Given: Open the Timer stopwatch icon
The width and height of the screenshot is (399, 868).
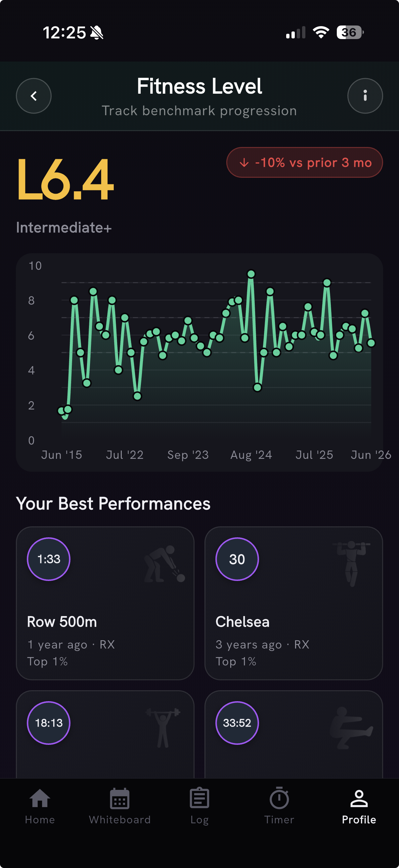Looking at the screenshot, I should (x=279, y=798).
